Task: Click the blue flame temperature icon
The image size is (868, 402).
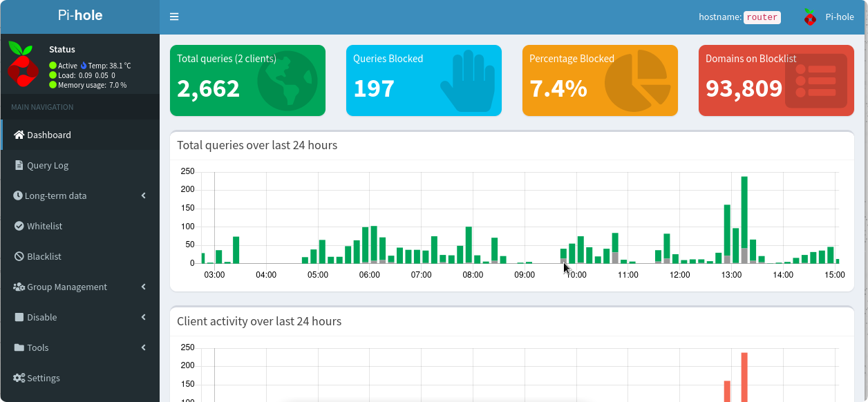Action: coord(84,66)
